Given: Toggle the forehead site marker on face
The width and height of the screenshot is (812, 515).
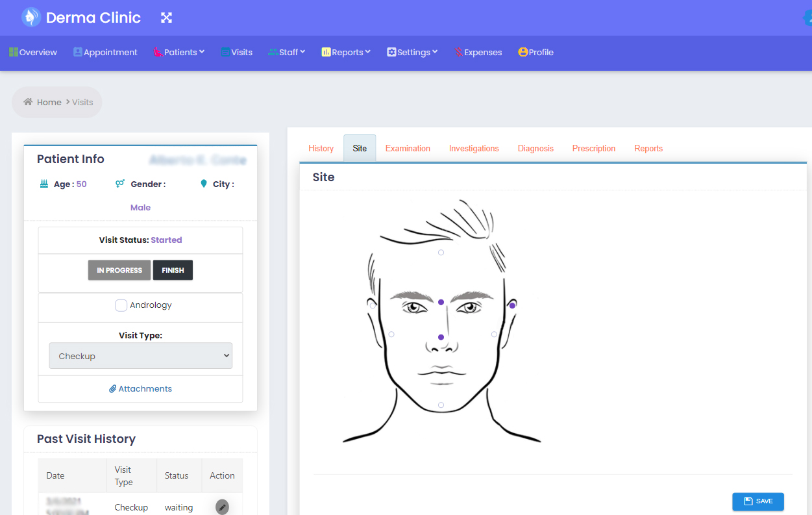Looking at the screenshot, I should (x=441, y=252).
